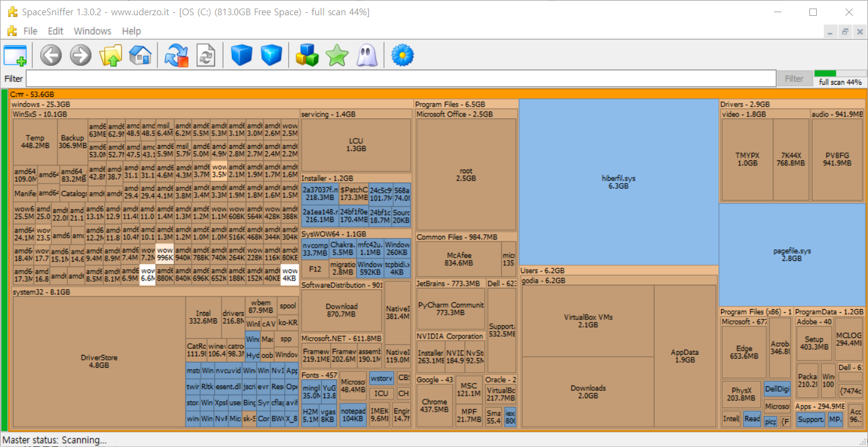868x447 pixels.
Task: Restore the inner child window
Action: (x=845, y=32)
